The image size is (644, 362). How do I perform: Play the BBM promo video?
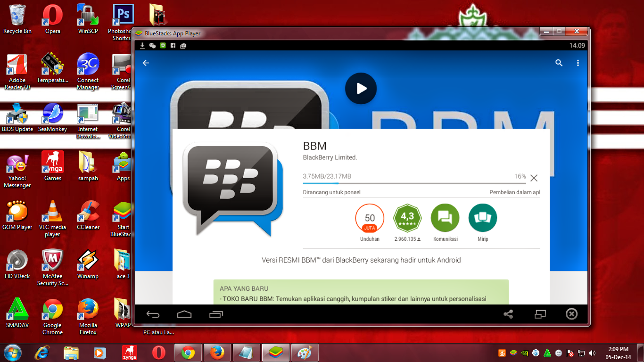(x=361, y=88)
